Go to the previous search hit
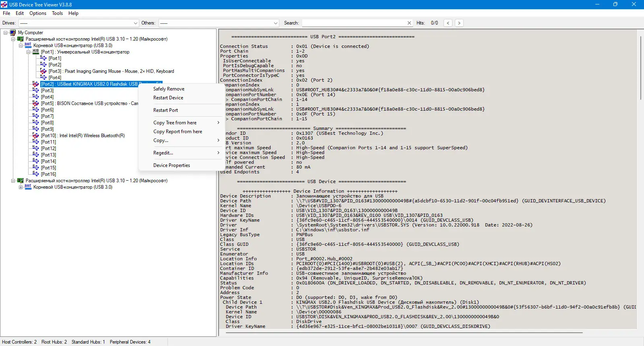The image size is (644, 346). [448, 23]
